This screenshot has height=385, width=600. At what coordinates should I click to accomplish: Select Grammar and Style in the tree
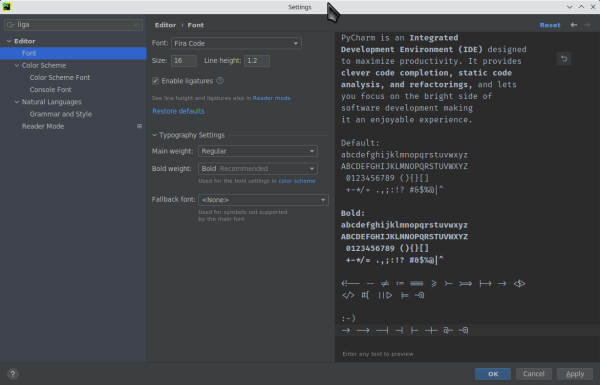click(x=61, y=114)
